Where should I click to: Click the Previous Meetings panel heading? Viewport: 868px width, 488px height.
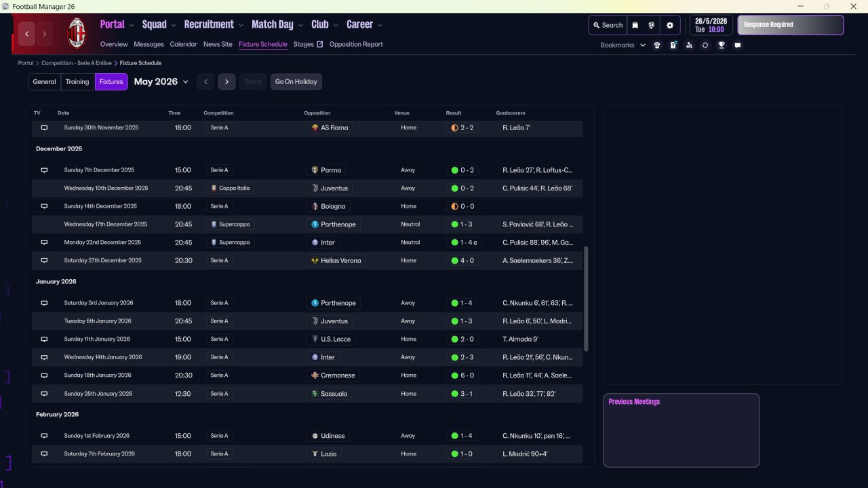[x=634, y=402]
